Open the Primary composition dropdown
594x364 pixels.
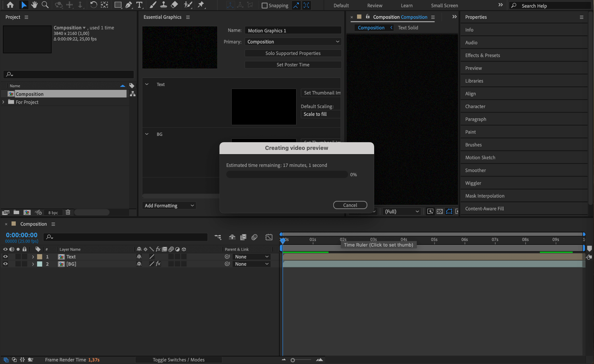pos(293,42)
